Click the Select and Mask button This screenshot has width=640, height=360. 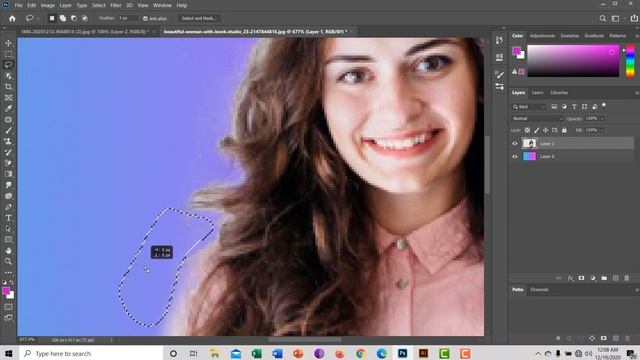tap(199, 18)
